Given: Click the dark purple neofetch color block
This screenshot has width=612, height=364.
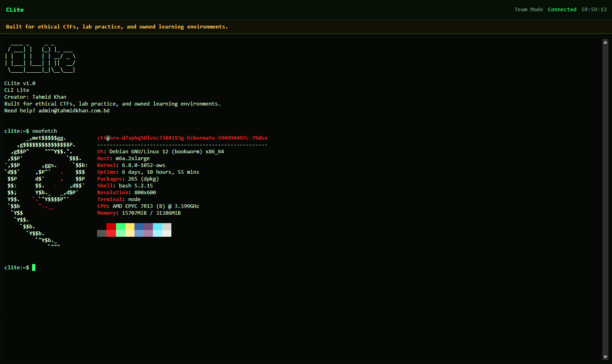Looking at the screenshot, I should [148, 226].
